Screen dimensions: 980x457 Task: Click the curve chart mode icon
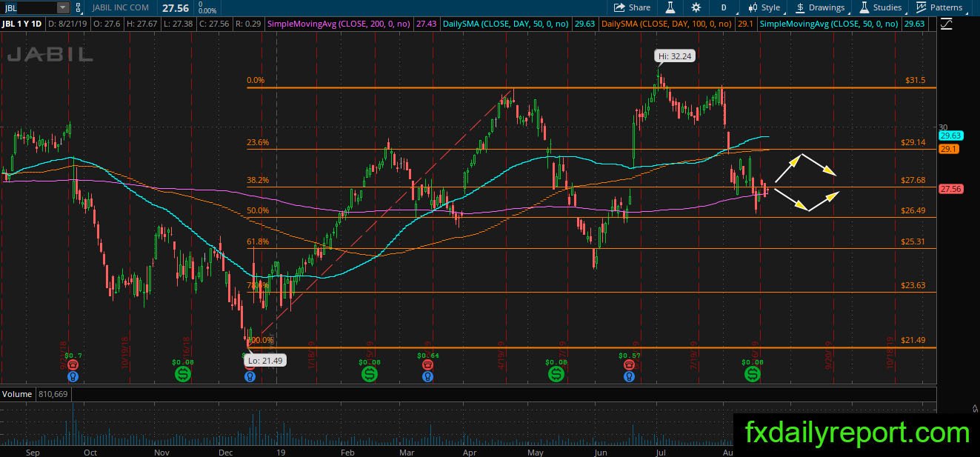coord(945,24)
